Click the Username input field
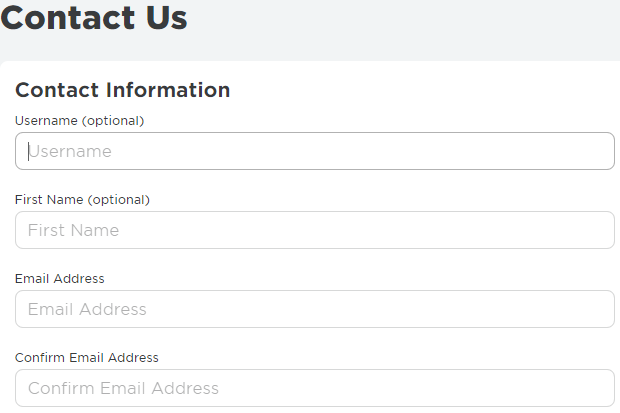The height and width of the screenshot is (413, 620). click(x=314, y=151)
